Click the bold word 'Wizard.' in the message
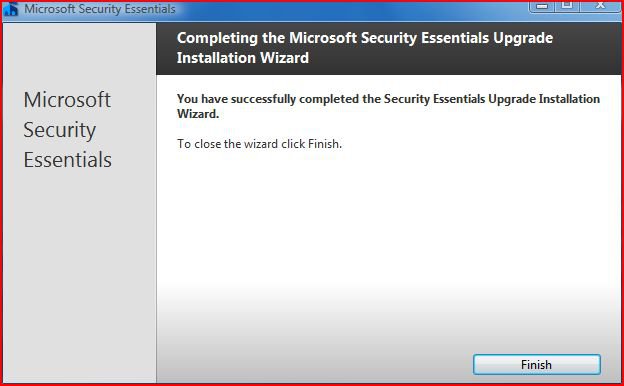Screen dimensions: 624x386 198,114
